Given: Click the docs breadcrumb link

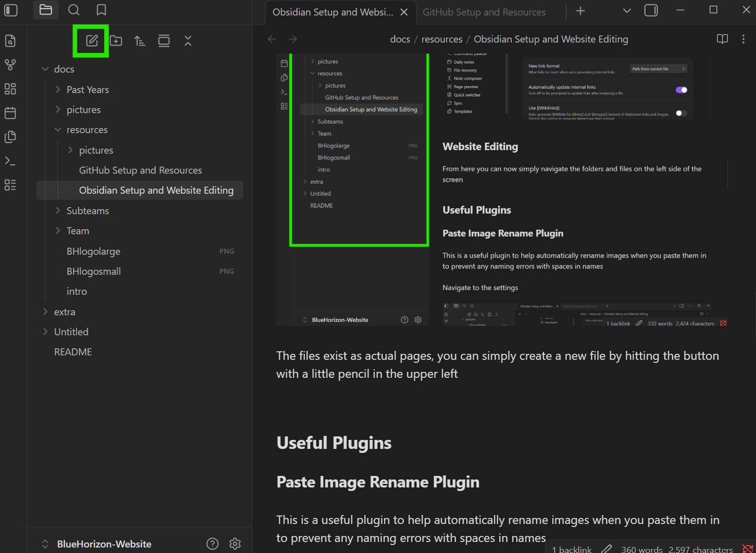Looking at the screenshot, I should point(400,39).
